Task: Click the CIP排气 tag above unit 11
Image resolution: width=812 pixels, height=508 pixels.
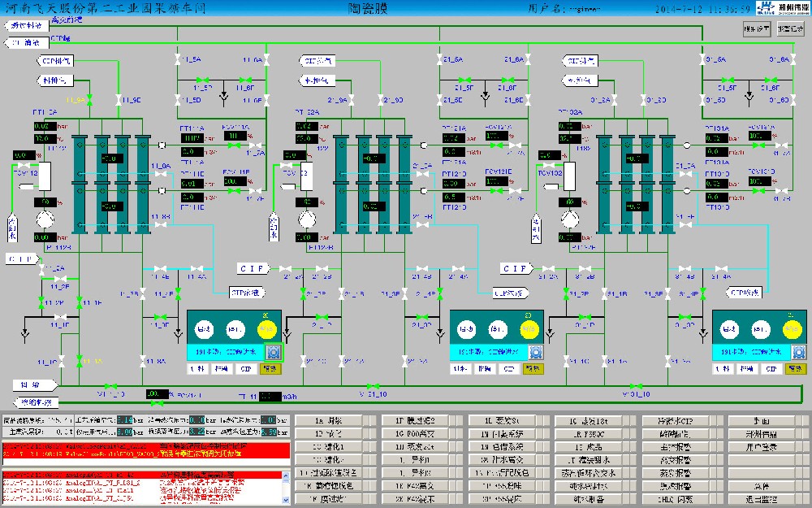Action: pyautogui.click(x=55, y=61)
